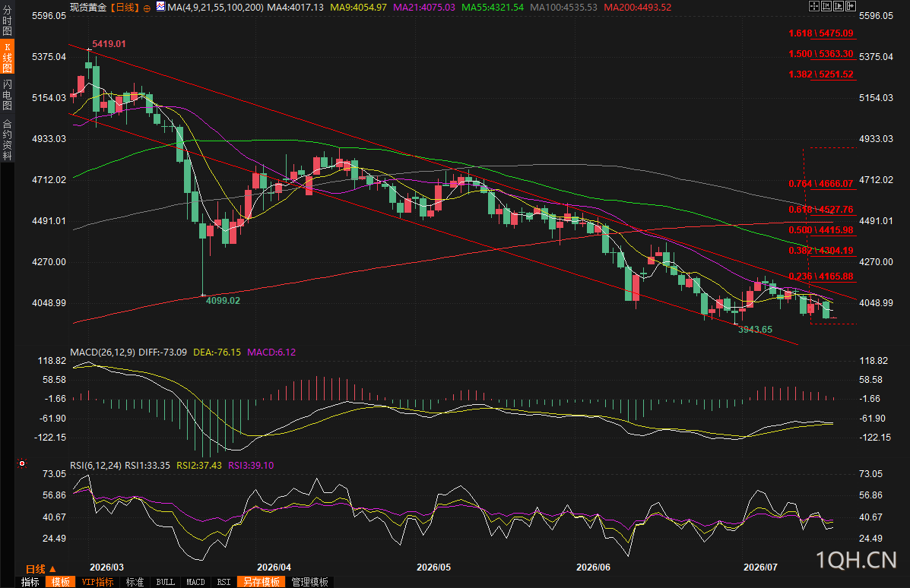Click the 现货黄金 instrument name
The height and width of the screenshot is (588, 910).
[88, 8]
